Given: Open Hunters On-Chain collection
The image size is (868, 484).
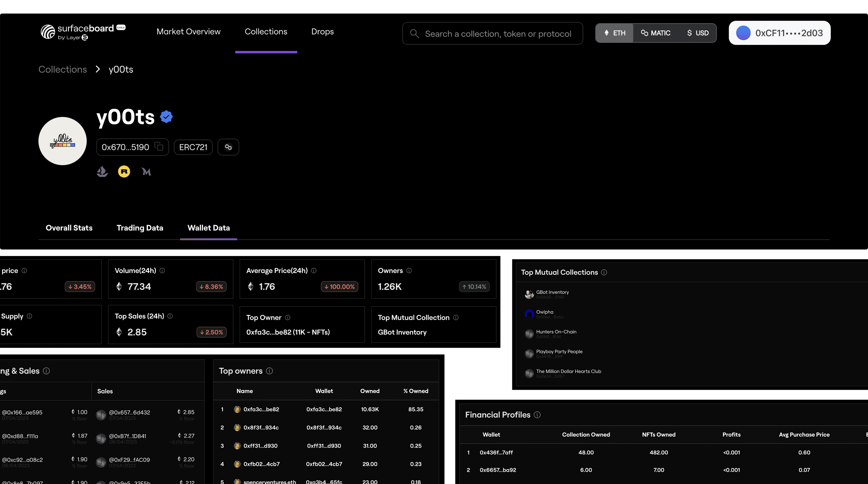Looking at the screenshot, I should 556,332.
